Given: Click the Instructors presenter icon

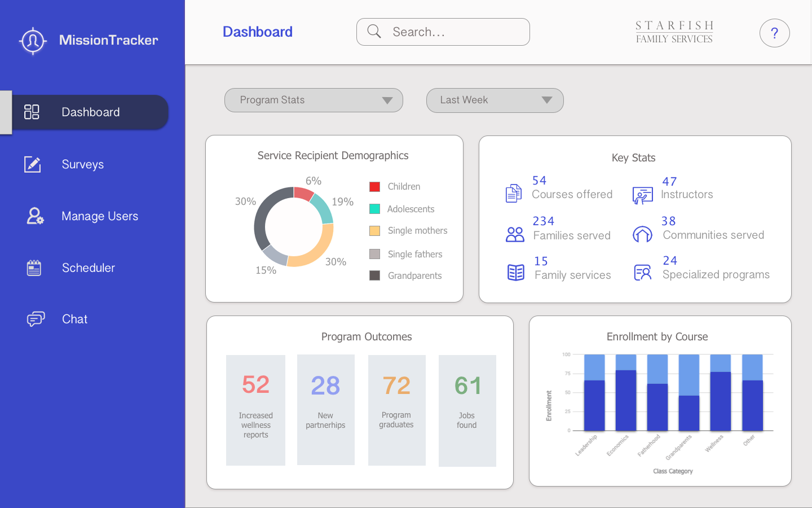Looking at the screenshot, I should tap(642, 195).
